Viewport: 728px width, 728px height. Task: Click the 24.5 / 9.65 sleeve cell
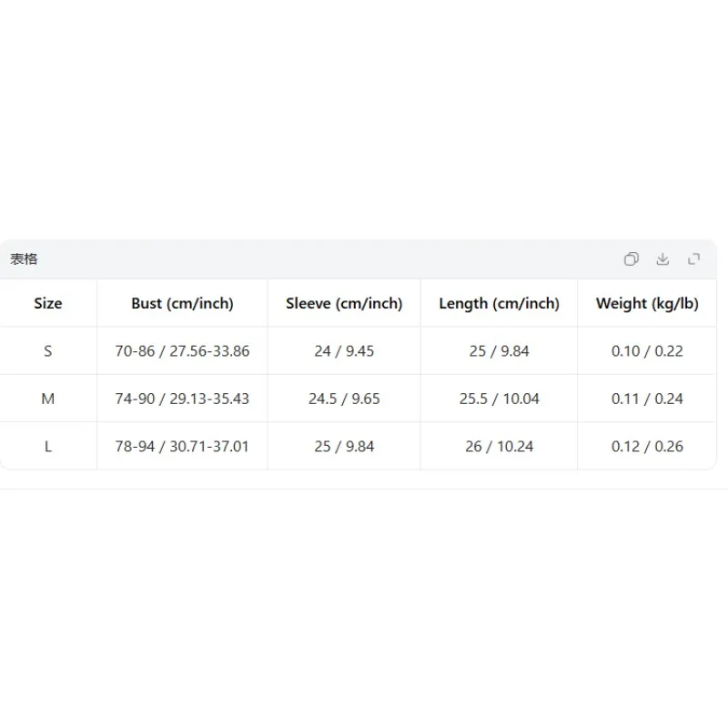(344, 399)
